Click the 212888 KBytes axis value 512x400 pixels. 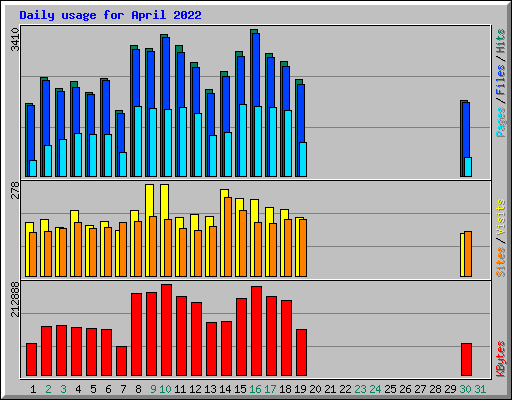pyautogui.click(x=15, y=299)
